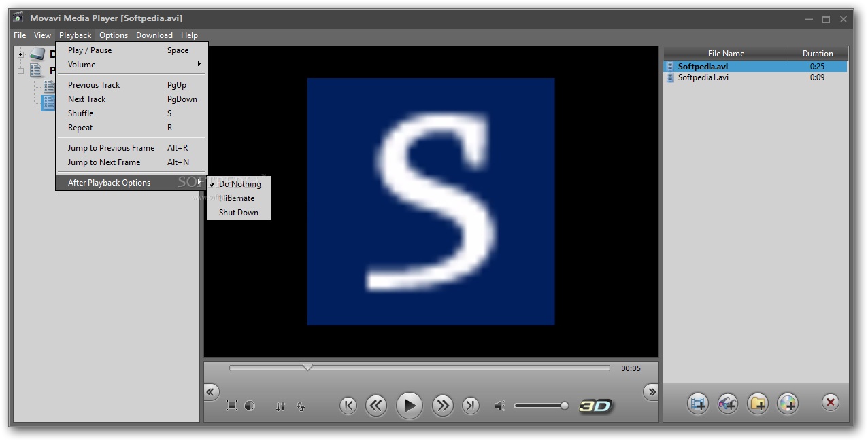Image resolution: width=868 pixels, height=441 pixels.
Task: Expand the Volume submenu
Action: point(132,65)
